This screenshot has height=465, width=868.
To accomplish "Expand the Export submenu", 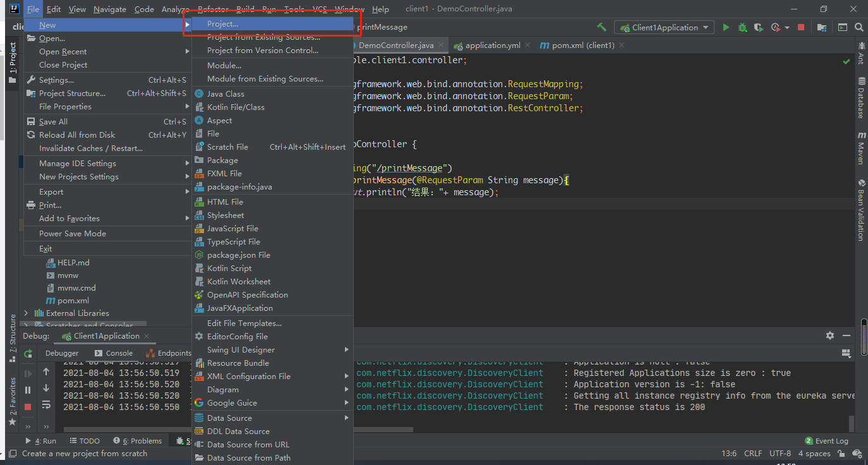I will pyautogui.click(x=107, y=192).
